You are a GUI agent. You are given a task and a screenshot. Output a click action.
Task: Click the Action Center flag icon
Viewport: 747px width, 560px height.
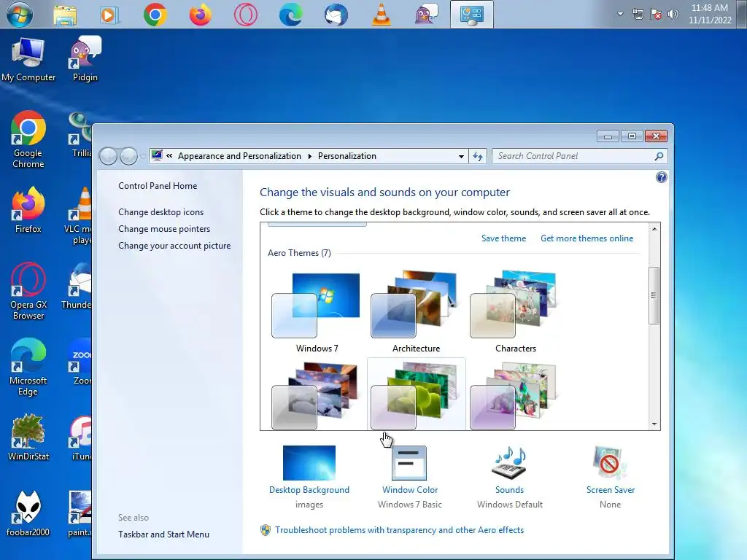coord(656,14)
